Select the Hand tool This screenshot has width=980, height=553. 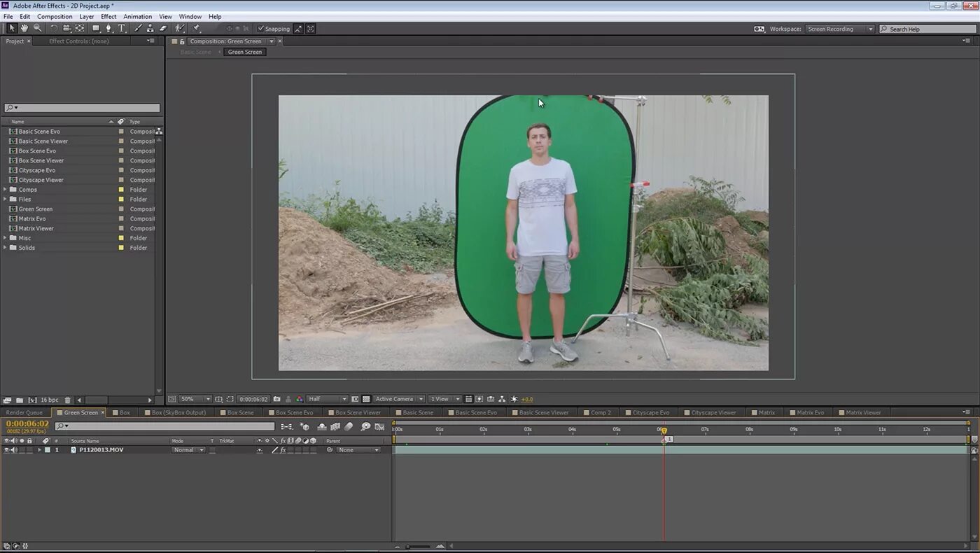pyautogui.click(x=24, y=29)
